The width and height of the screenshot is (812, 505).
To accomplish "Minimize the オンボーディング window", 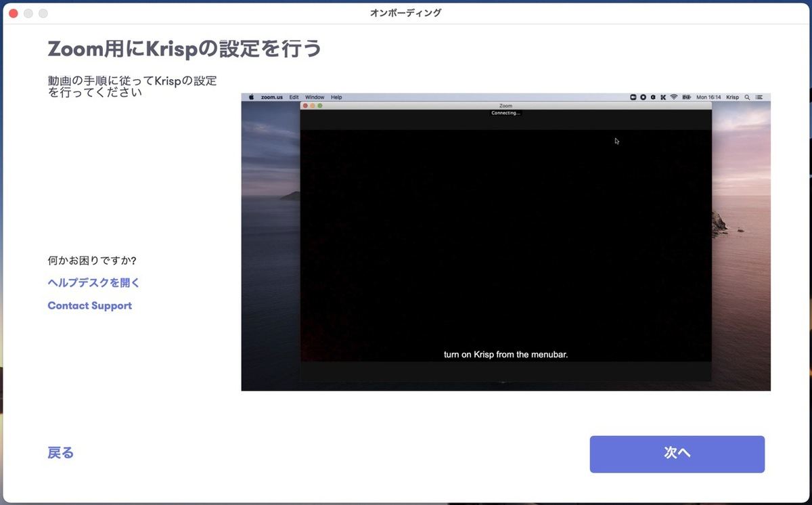I will pyautogui.click(x=28, y=13).
